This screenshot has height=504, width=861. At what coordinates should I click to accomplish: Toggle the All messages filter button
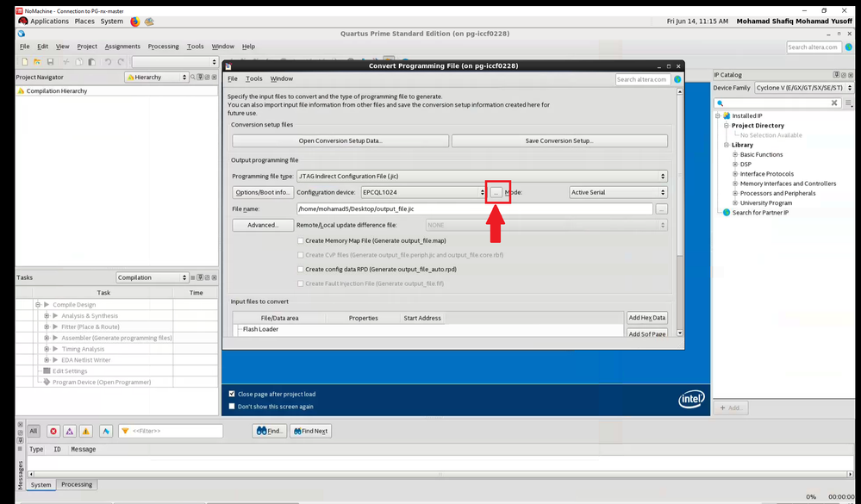[x=34, y=431]
